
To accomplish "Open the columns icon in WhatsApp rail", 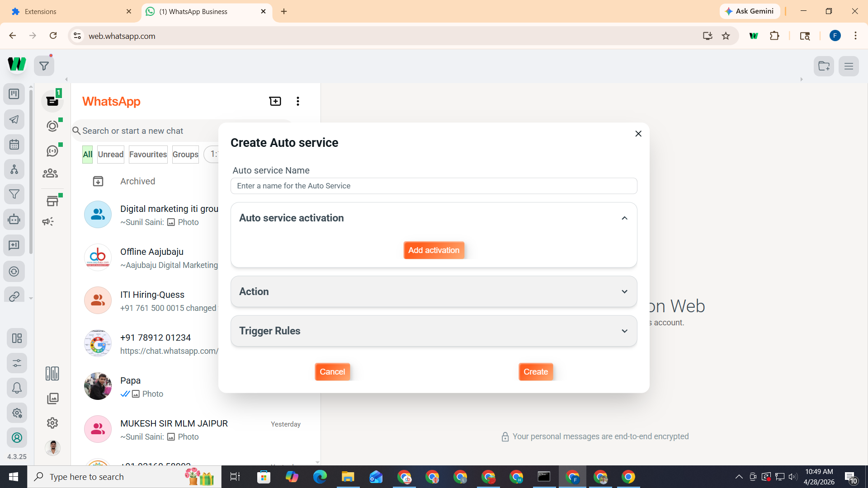I will pyautogui.click(x=52, y=373).
